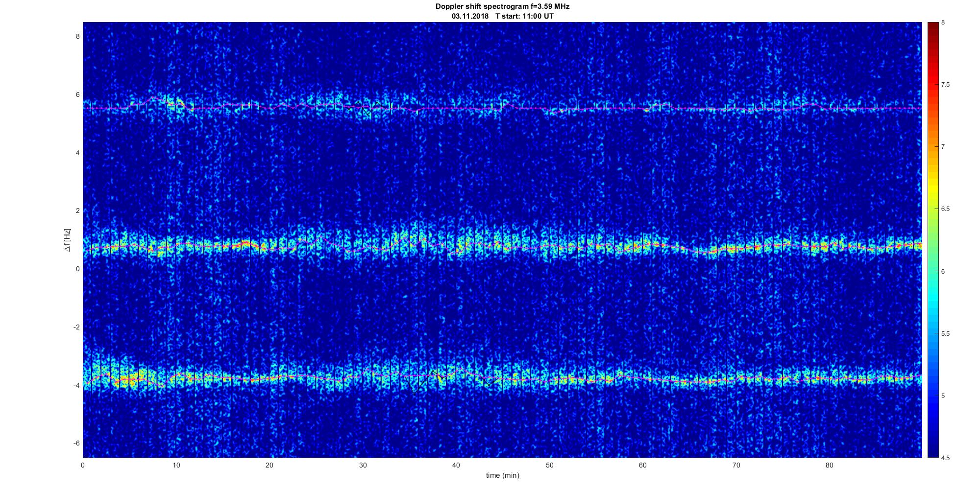980x491 pixels.
Task: Click the vertical color scale bar
Action: pyautogui.click(x=932, y=240)
